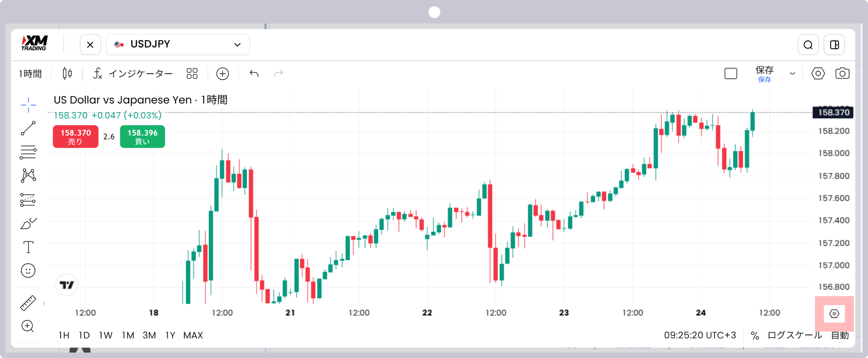Switch the range to 3M
The image size is (868, 358).
tap(149, 335)
